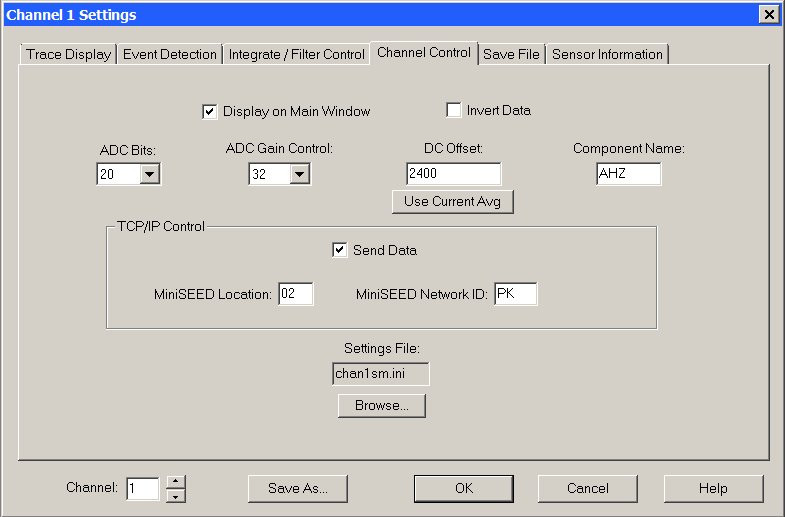Click the Save As button
785x517 pixels.
tap(297, 489)
